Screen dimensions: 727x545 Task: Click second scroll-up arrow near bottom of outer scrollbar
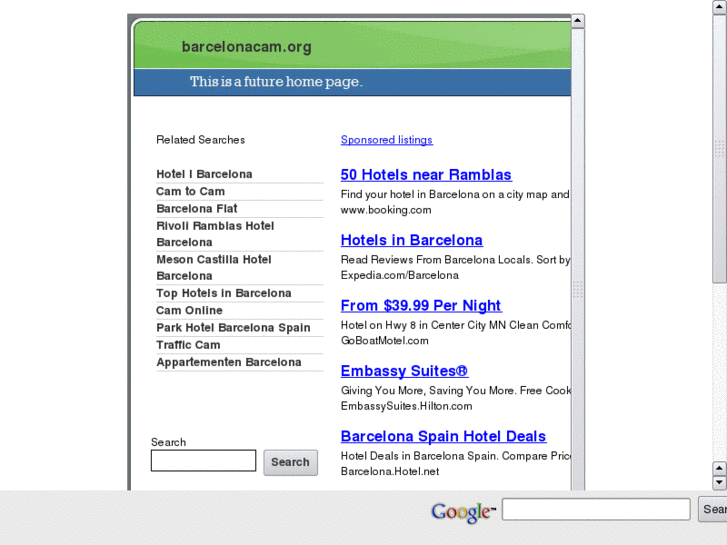tap(719, 468)
